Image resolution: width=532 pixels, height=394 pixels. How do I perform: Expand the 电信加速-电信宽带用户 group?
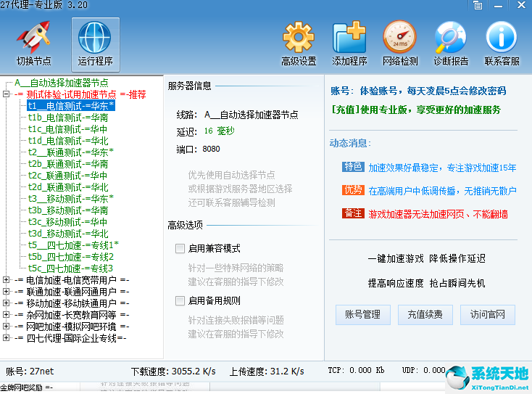(x=7, y=280)
